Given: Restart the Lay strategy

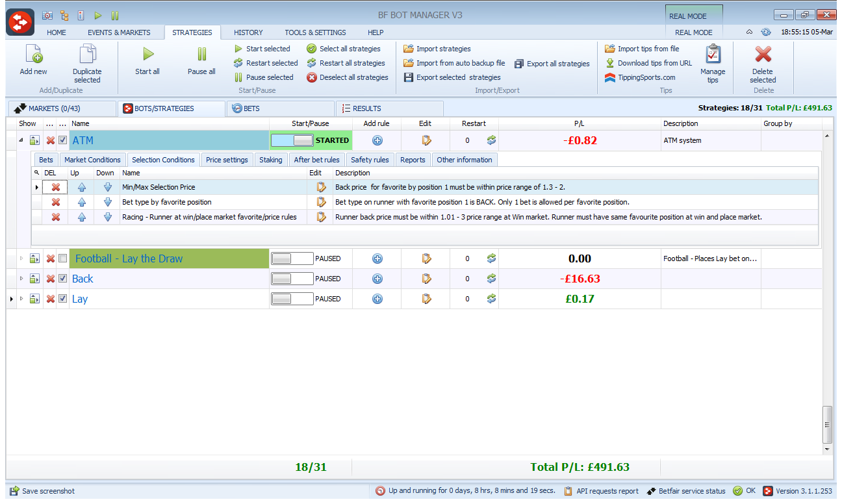Looking at the screenshot, I should click(491, 299).
